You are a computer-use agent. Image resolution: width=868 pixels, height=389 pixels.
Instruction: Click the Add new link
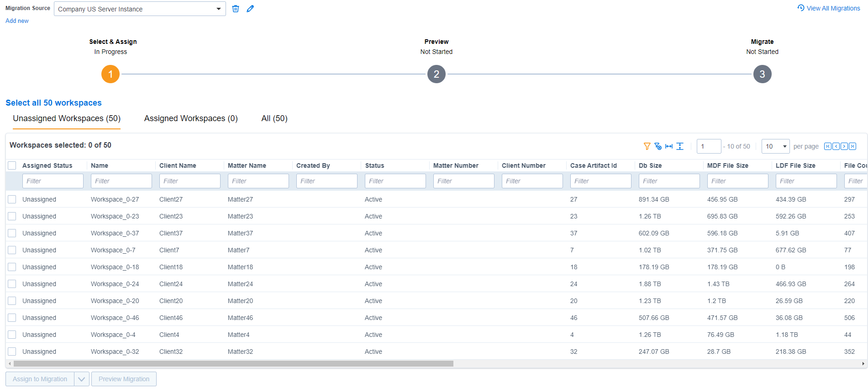17,21
